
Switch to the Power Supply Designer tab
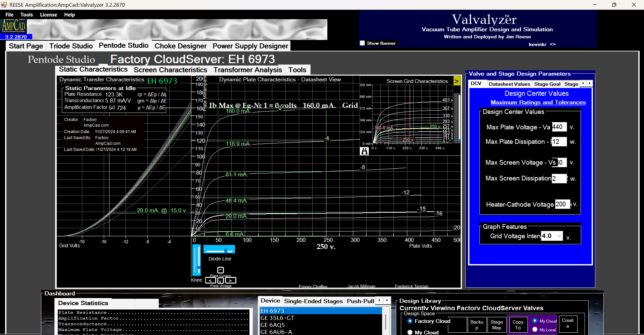coord(250,46)
